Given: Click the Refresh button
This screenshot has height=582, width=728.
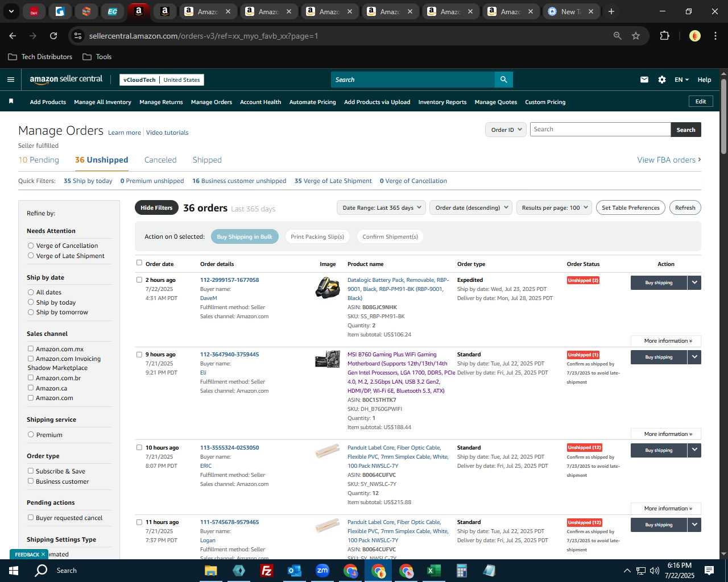Looking at the screenshot, I should [685, 207].
